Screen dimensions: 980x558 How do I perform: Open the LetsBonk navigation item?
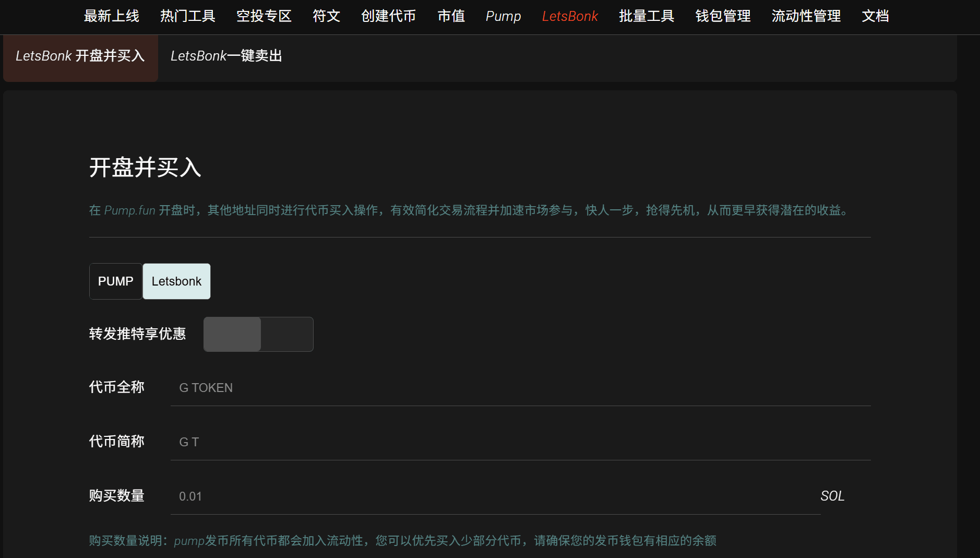pos(570,16)
